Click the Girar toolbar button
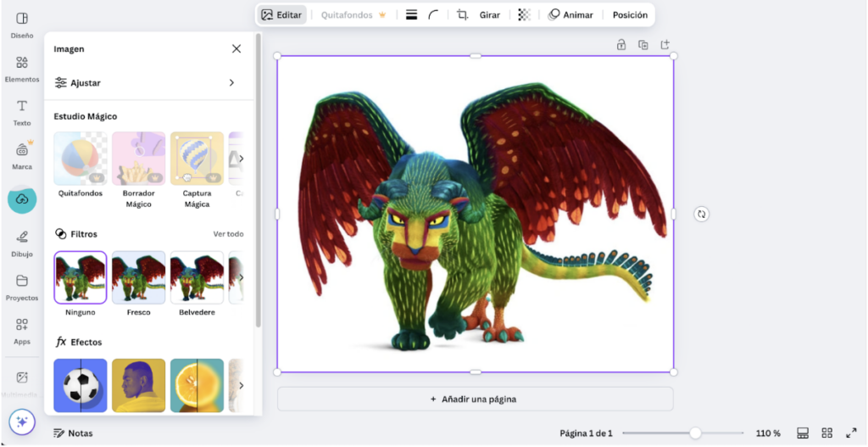The height and width of the screenshot is (447, 868). pyautogui.click(x=490, y=15)
